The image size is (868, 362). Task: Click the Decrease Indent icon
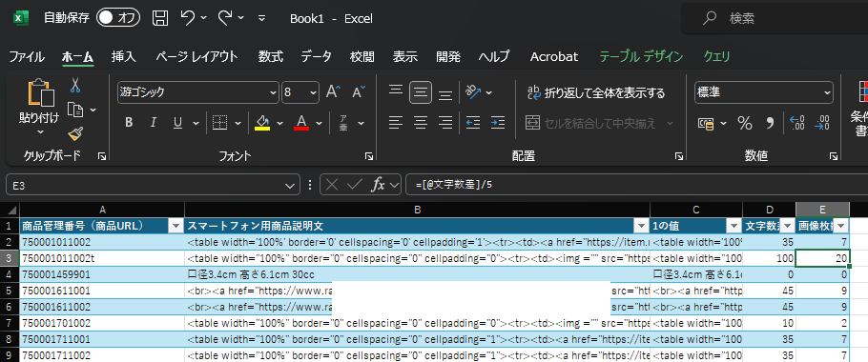click(x=473, y=123)
